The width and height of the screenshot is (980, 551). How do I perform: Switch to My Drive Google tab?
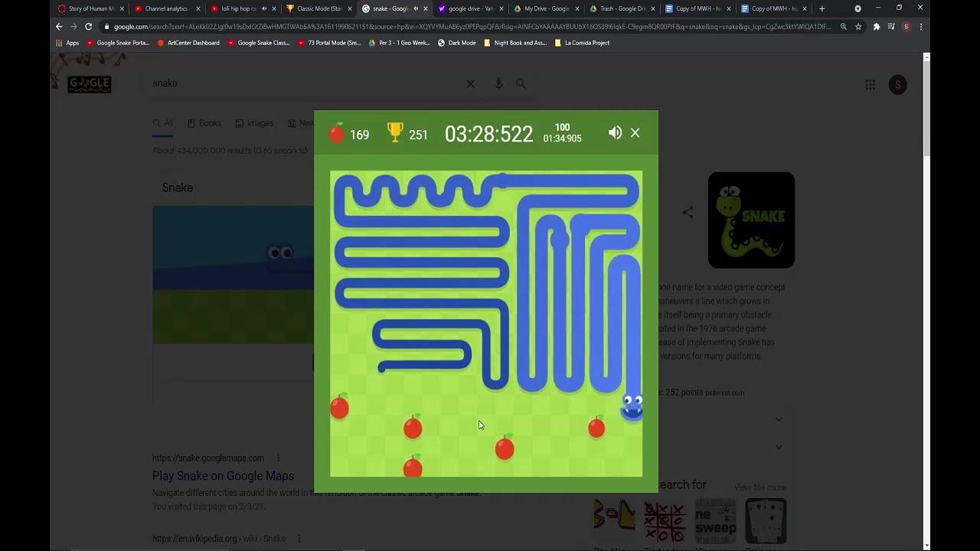545,8
